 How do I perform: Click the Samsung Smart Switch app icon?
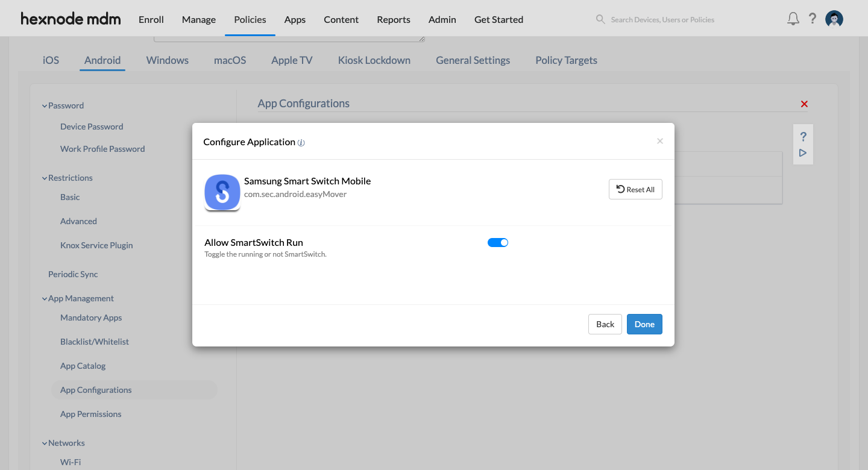pyautogui.click(x=222, y=193)
